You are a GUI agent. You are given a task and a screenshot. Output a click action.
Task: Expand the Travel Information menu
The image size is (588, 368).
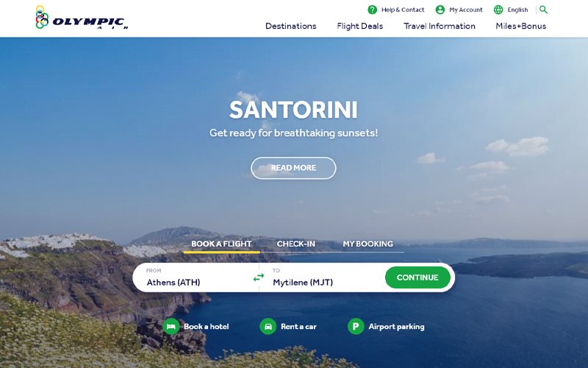click(x=439, y=26)
